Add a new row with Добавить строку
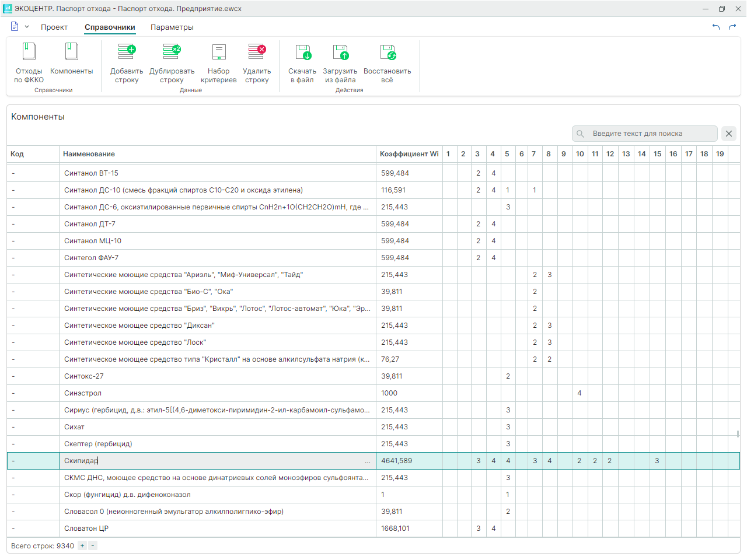 127,63
